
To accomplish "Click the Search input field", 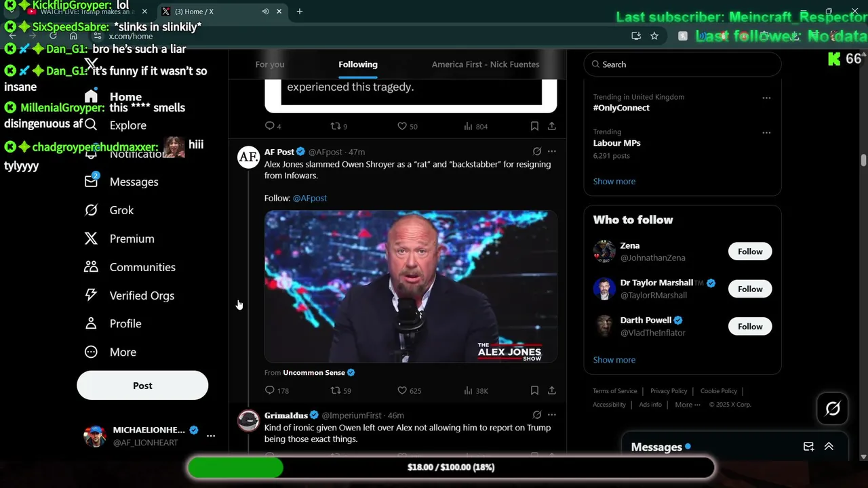I will click(682, 64).
